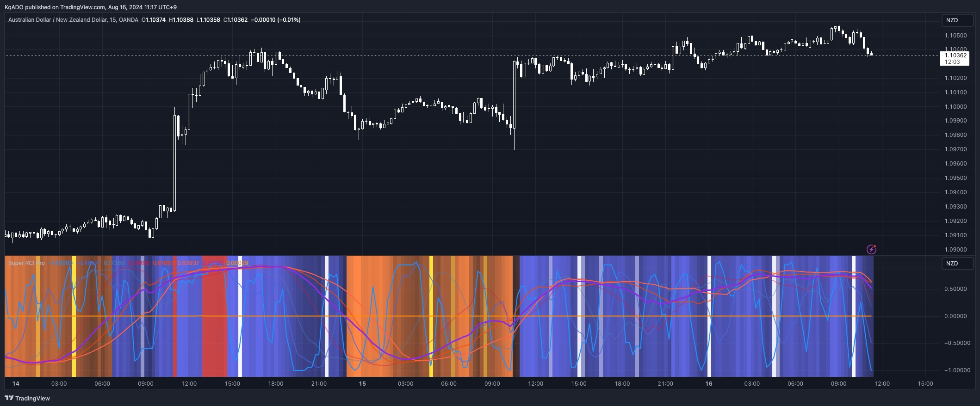Click the indicator value 0.17265

(114, 263)
